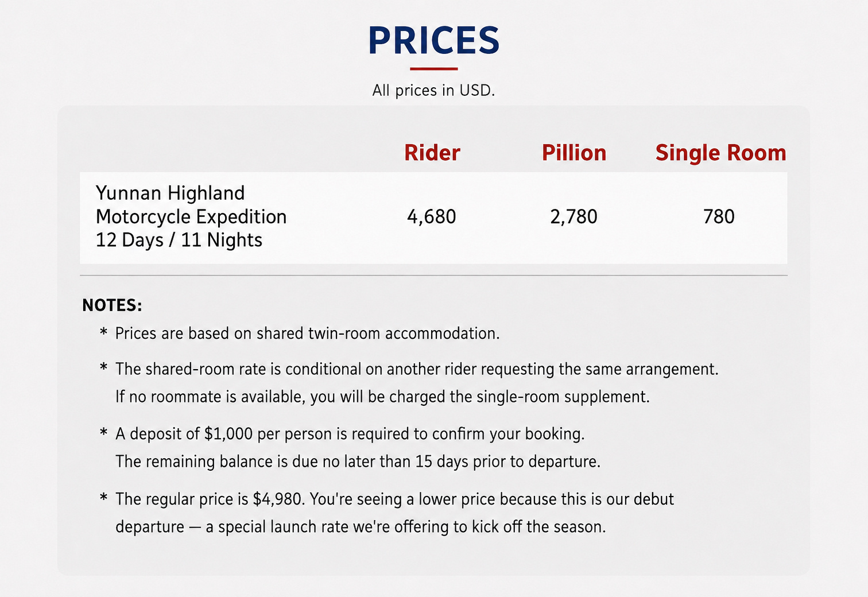
Task: Click the $1,000 deposit note
Action: pyautogui.click(x=350, y=433)
